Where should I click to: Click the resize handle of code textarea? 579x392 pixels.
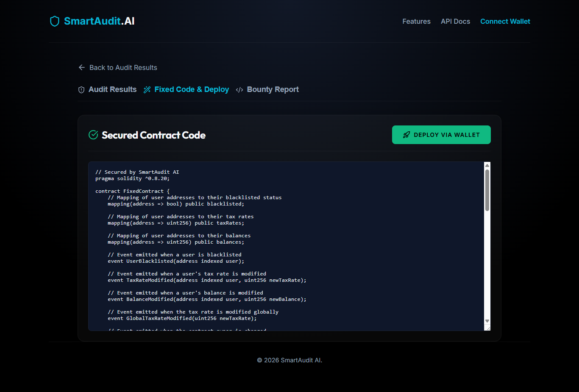pos(487,328)
